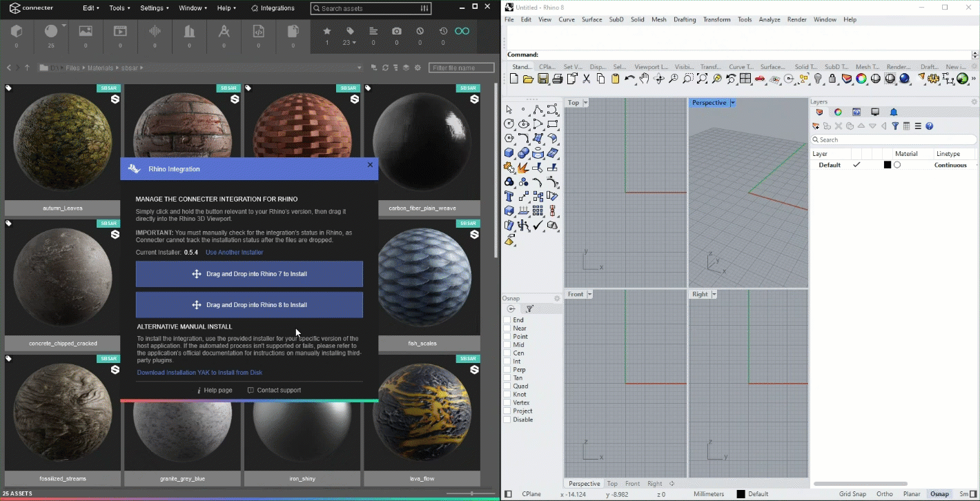Viewport: 980px width, 501px height.
Task: Open the Window dropdown in Connecter
Action: click(193, 8)
